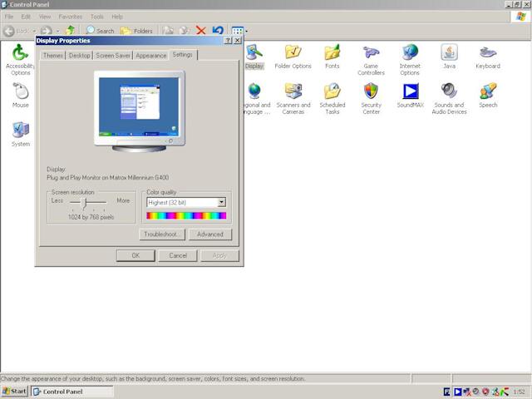The height and width of the screenshot is (399, 532).
Task: Click the blue Undo toolbar icon
Action: (x=218, y=31)
